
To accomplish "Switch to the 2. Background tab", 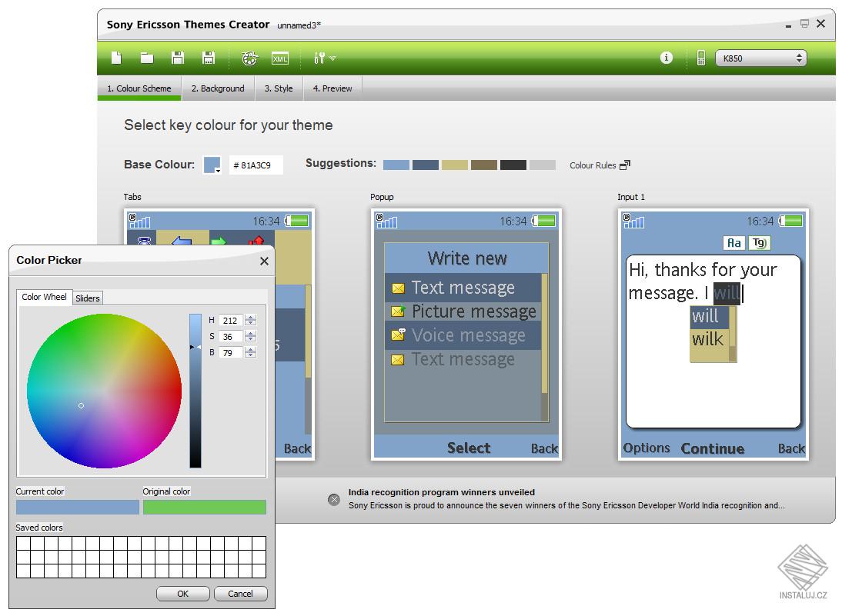I will coord(218,88).
